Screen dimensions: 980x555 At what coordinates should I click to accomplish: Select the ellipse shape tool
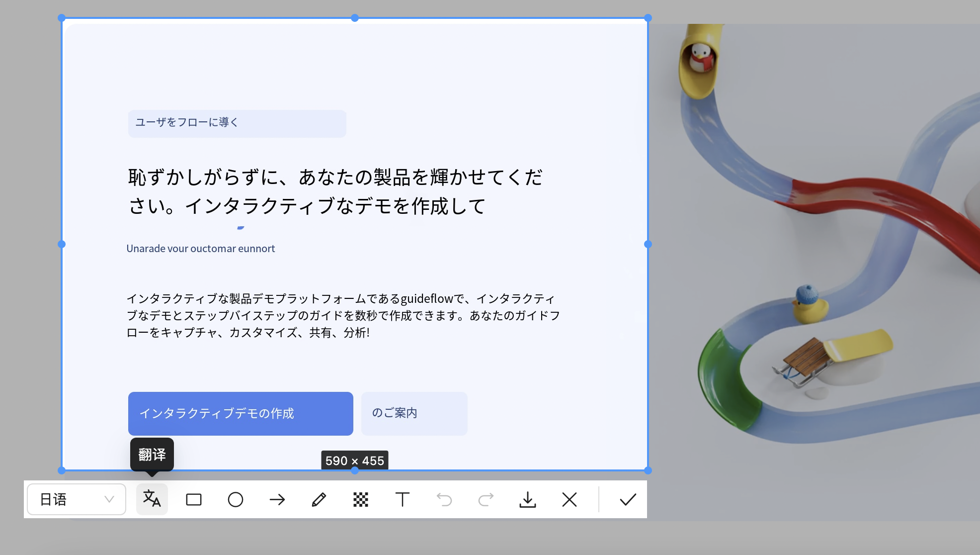point(235,499)
